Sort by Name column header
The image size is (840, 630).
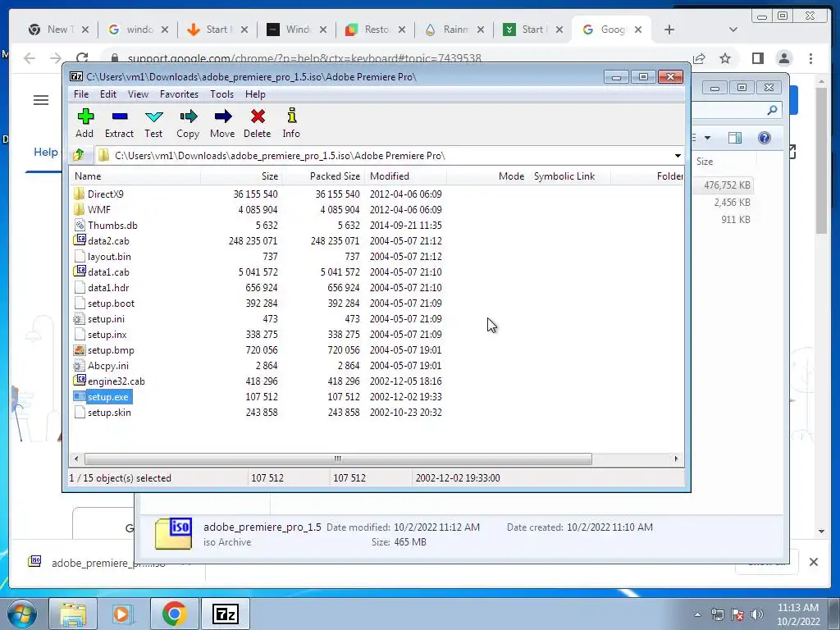click(135, 176)
